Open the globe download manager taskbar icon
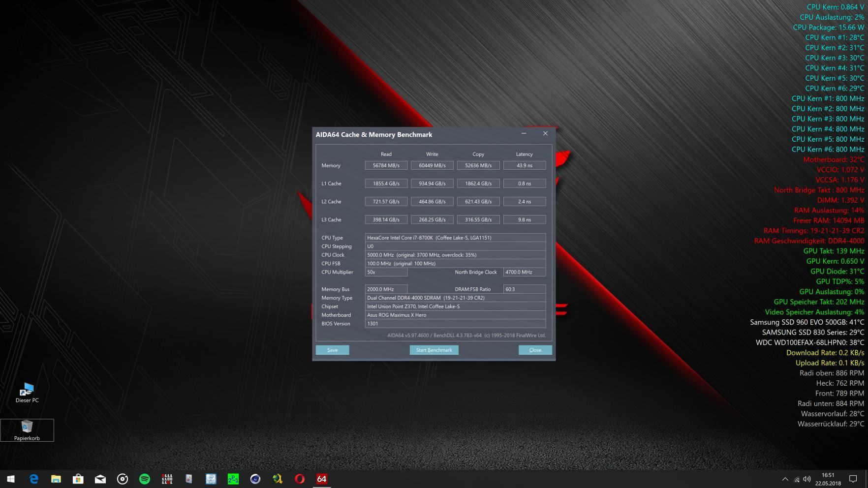The width and height of the screenshot is (868, 488). [x=278, y=479]
